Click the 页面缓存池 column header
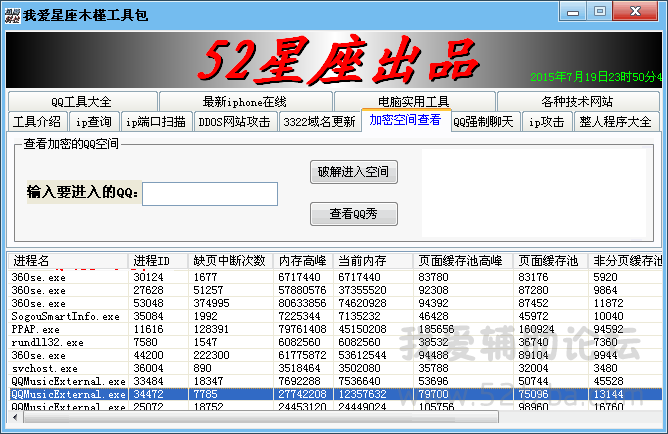Screen dimensions: 668x434 pos(550,261)
